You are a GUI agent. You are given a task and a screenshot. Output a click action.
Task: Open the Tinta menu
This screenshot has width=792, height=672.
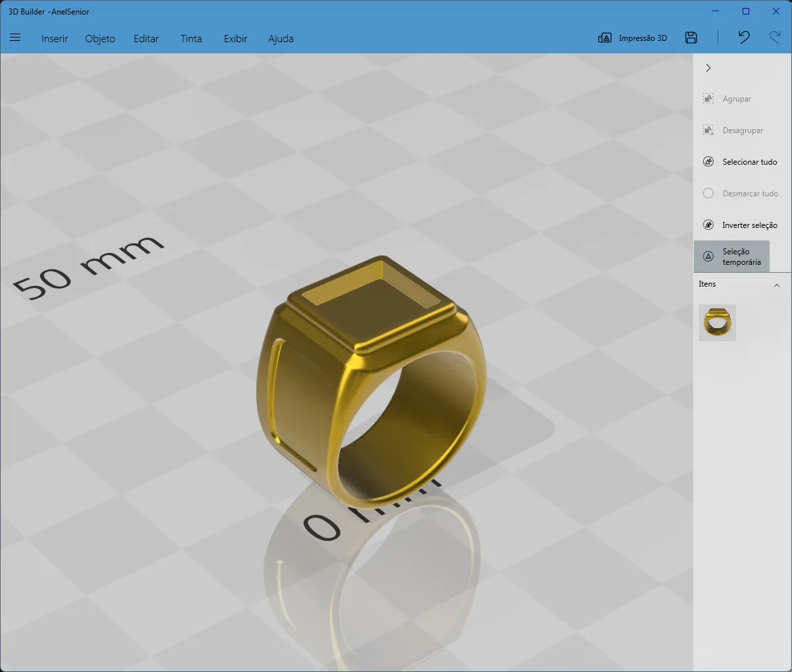coord(191,38)
